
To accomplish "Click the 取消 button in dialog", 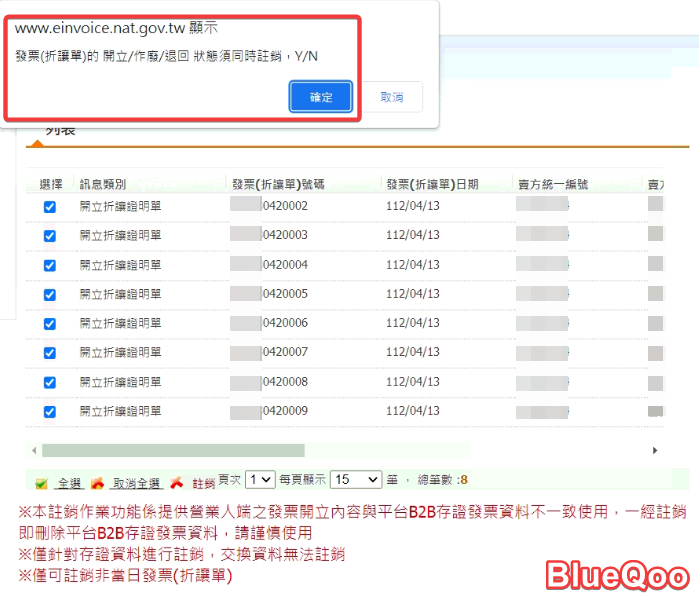I will click(x=392, y=97).
